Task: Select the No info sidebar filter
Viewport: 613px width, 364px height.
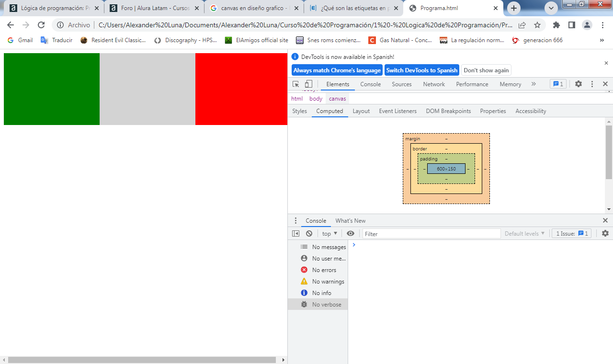Action: click(x=318, y=293)
